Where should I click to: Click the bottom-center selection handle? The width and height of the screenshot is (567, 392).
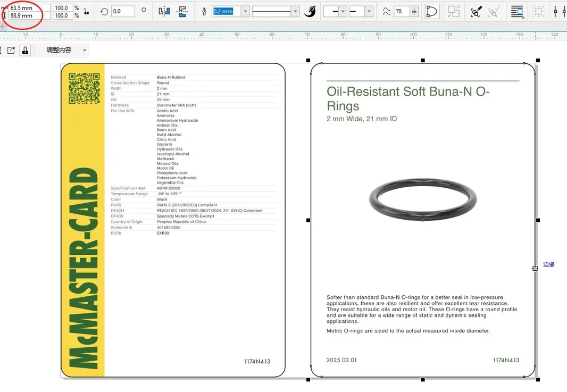point(423,379)
